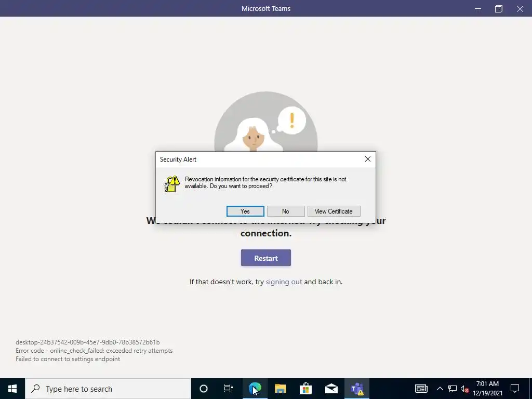Click the Security Alert dialog title
The image size is (532, 399).
(x=178, y=159)
